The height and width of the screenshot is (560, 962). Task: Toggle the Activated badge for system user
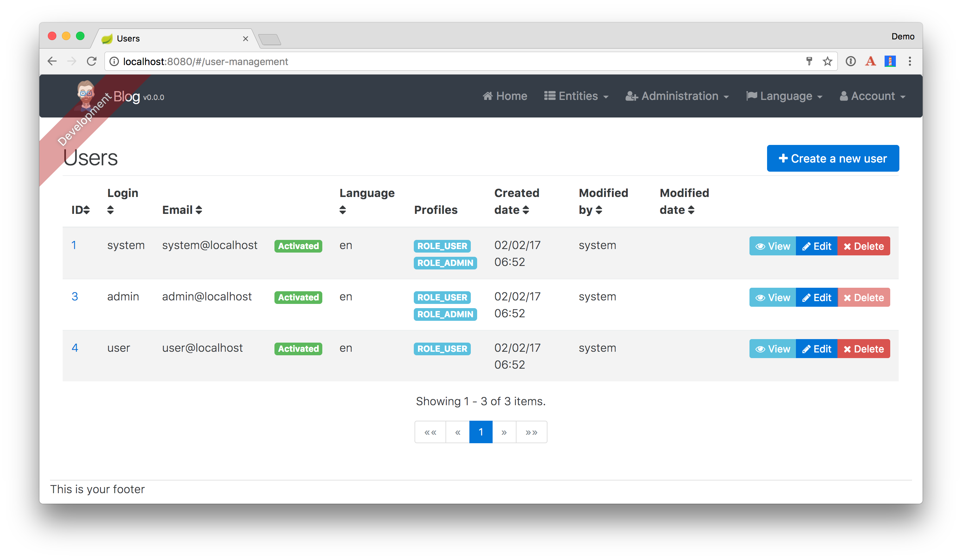click(x=298, y=246)
